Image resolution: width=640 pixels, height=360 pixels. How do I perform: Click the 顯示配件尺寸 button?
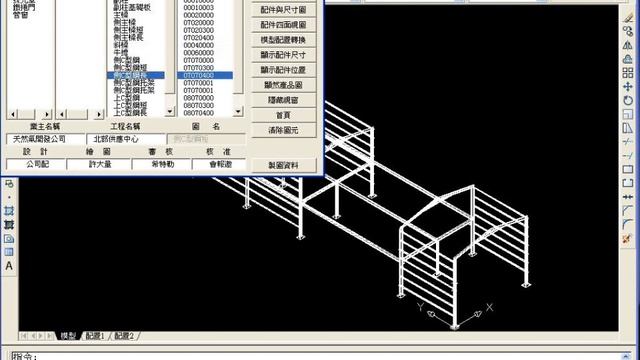pos(284,55)
